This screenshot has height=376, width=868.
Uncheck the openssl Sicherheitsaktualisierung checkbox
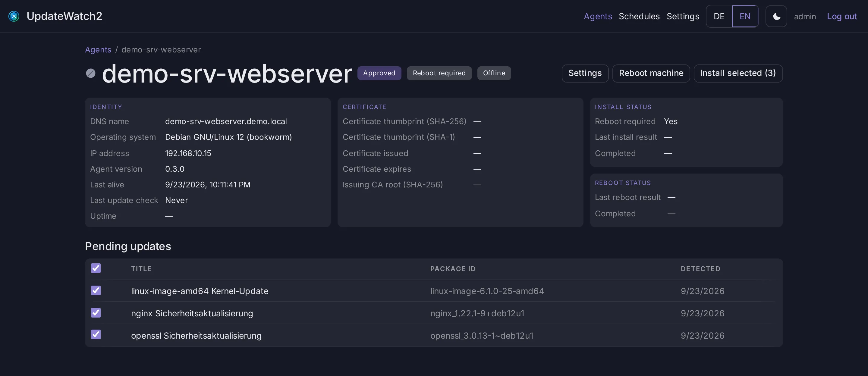tap(96, 334)
